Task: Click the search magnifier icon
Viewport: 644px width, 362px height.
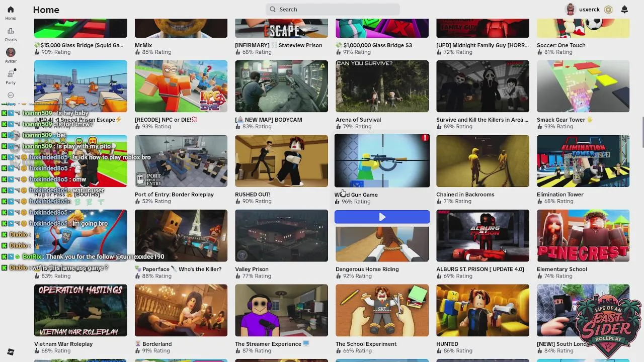Action: pyautogui.click(x=273, y=9)
